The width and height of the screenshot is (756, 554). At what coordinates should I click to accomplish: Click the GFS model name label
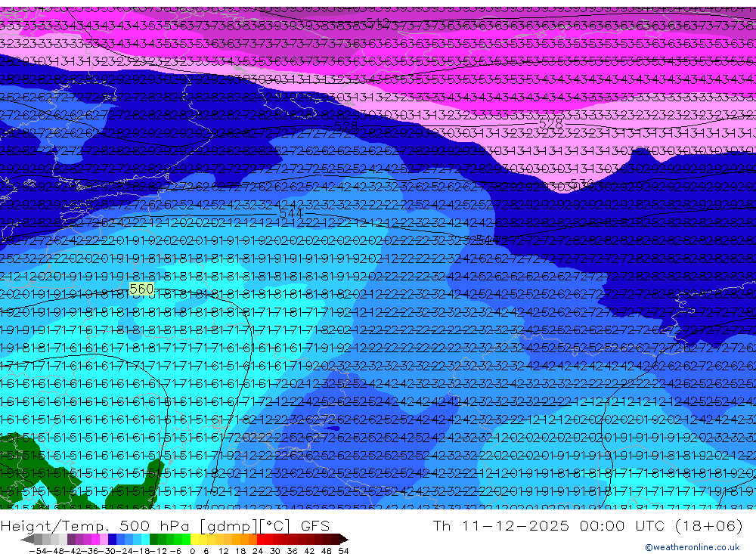point(314,525)
